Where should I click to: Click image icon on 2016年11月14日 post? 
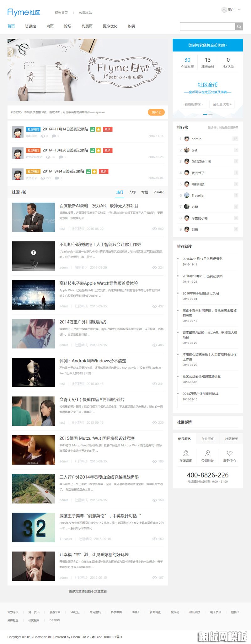(93, 129)
